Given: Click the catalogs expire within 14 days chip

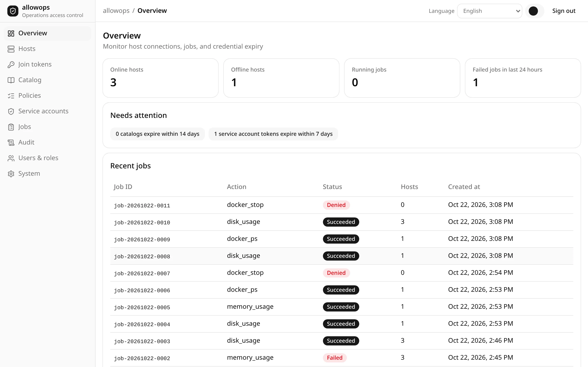Looking at the screenshot, I should [x=157, y=134].
